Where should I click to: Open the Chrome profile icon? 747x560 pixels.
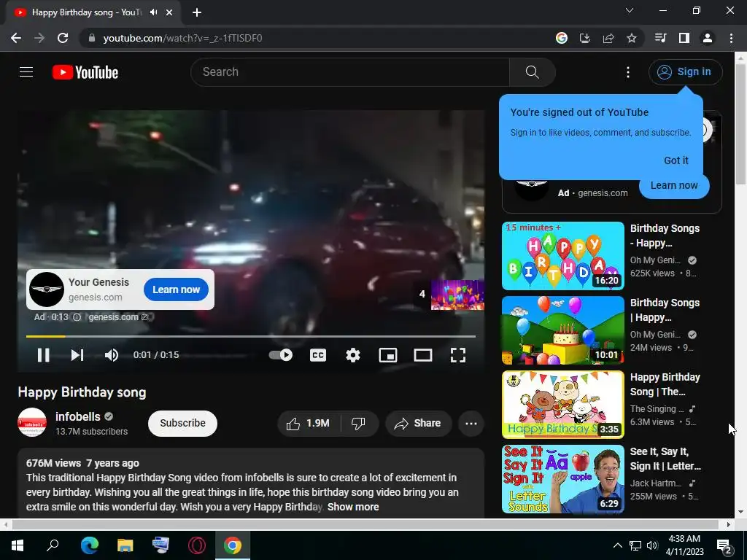click(x=708, y=38)
